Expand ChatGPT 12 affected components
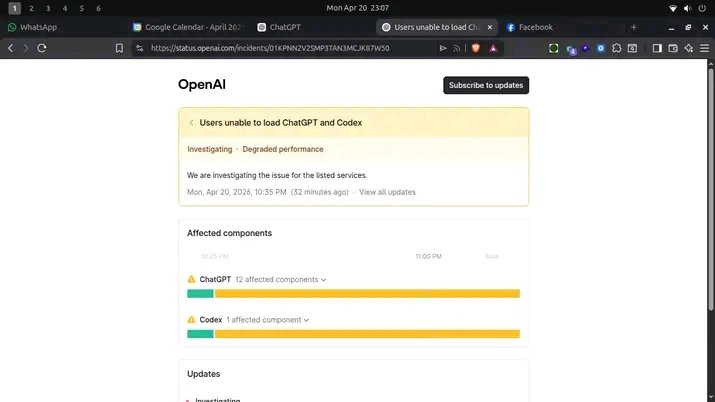This screenshot has height=402, width=715. click(x=281, y=279)
